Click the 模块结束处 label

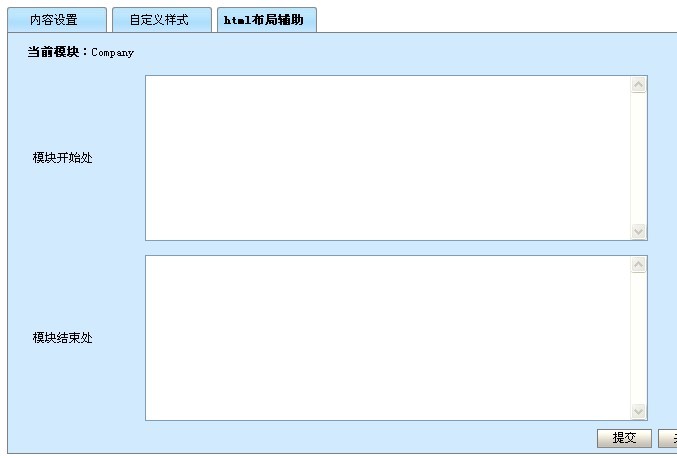click(62, 338)
